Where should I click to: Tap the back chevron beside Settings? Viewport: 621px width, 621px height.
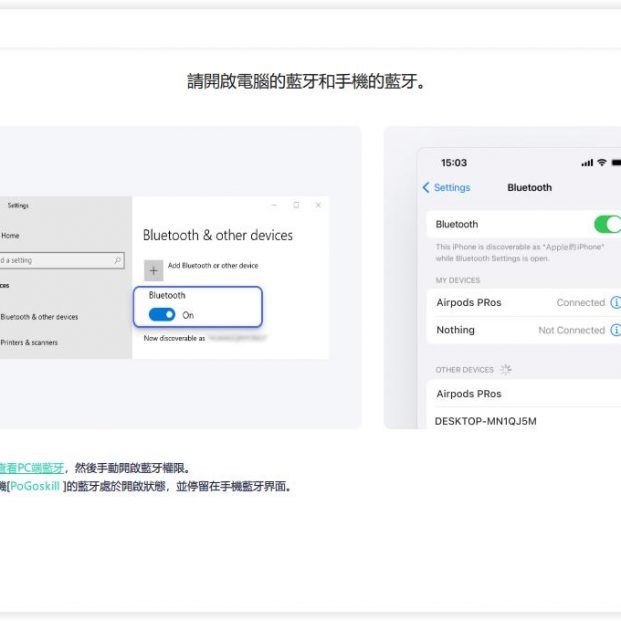coord(426,188)
